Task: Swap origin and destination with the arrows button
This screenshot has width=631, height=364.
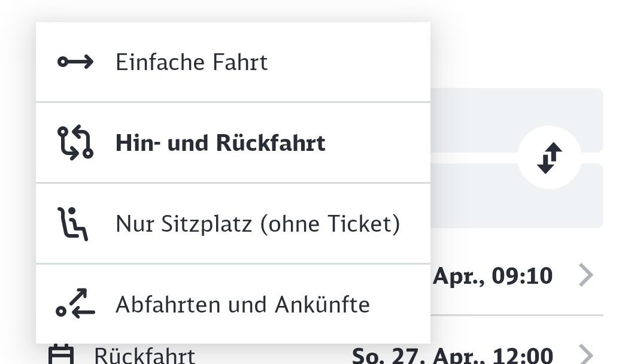Action: (x=549, y=157)
